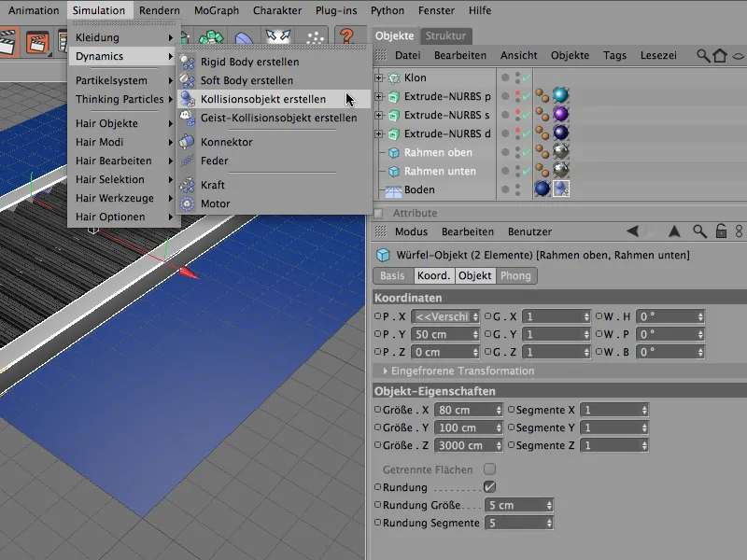Click the Motor gear icon in the submenu
Screen dimensions: 747x560
[x=186, y=203]
